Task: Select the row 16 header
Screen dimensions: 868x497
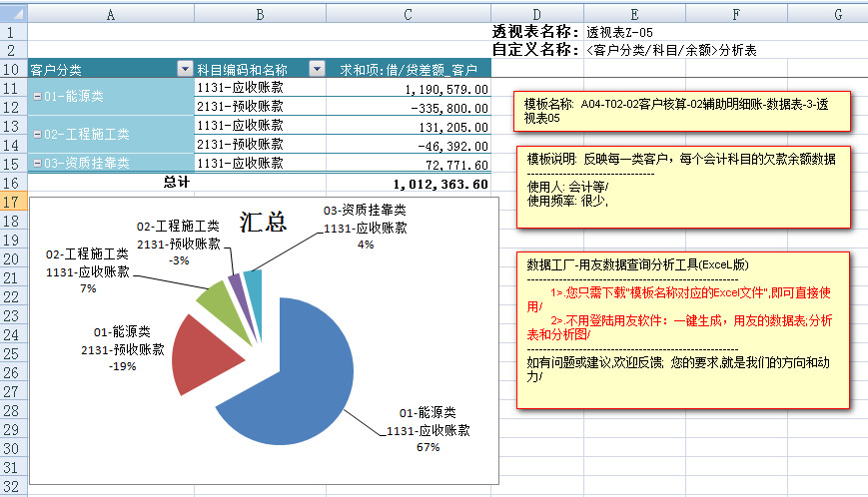Action: [13, 183]
